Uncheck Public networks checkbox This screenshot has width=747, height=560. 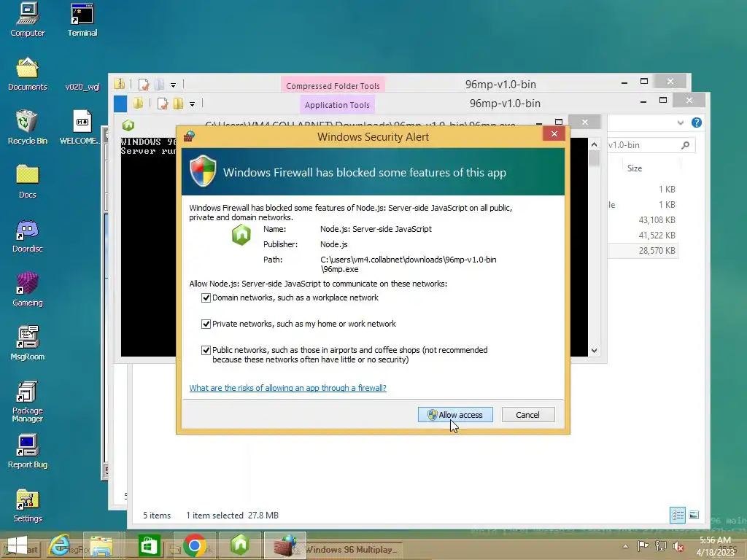pos(206,350)
